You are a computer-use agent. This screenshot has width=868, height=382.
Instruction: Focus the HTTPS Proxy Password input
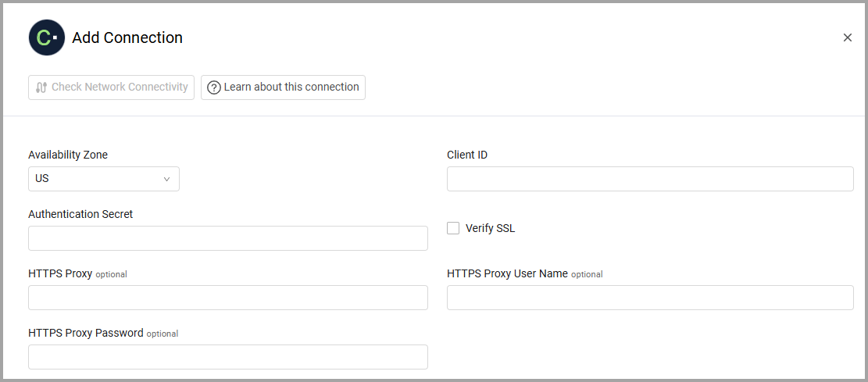coord(227,357)
